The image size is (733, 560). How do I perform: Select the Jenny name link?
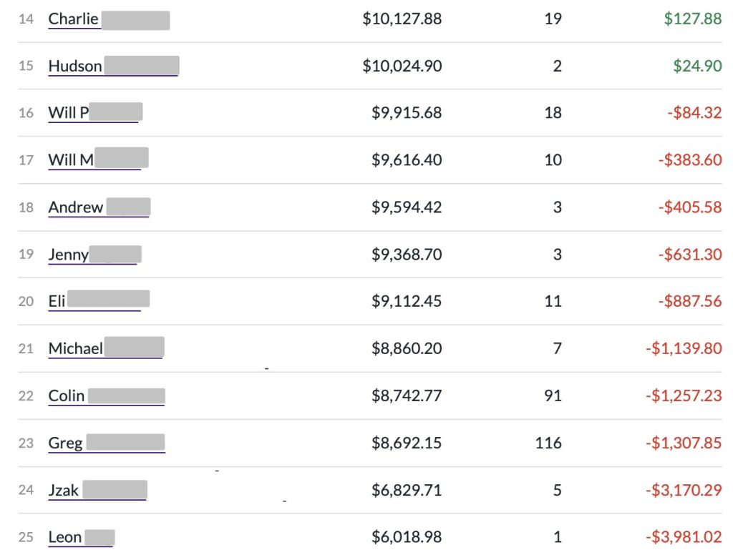pyautogui.click(x=69, y=255)
